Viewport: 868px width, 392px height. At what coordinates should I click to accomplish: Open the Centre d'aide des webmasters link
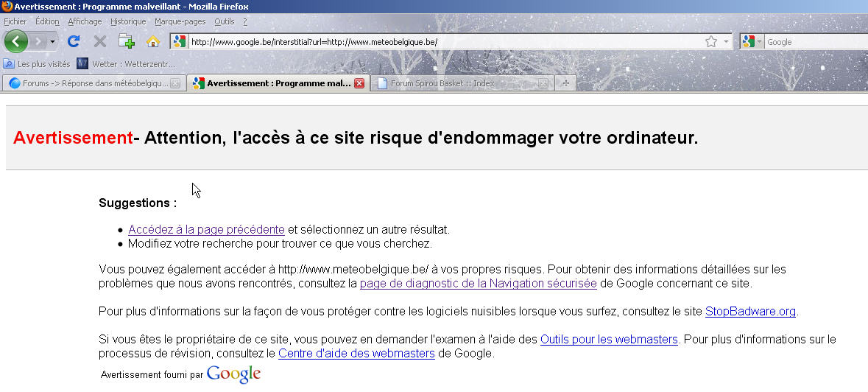pos(356,353)
